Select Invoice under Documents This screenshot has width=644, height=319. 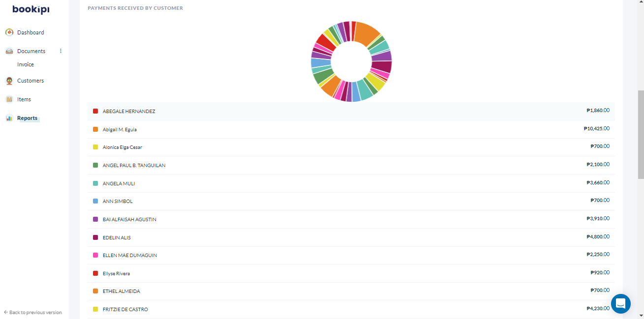[x=26, y=64]
